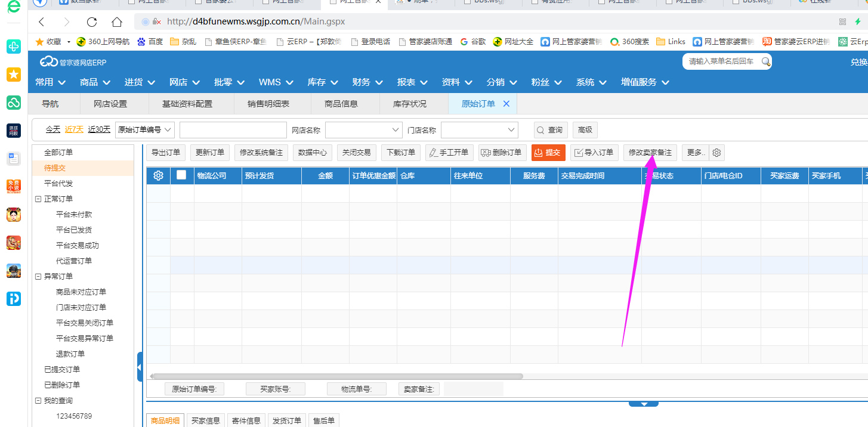Click the table column settings gear icon
The height and width of the screenshot is (427, 868).
tap(158, 175)
